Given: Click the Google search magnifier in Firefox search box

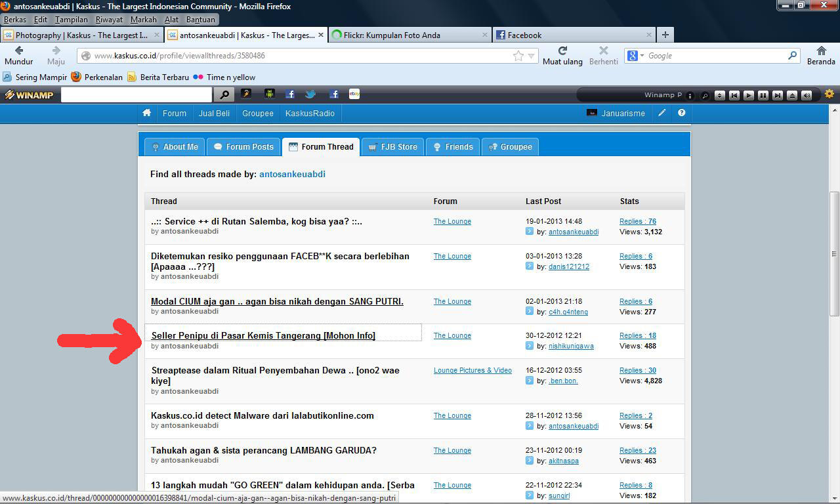Looking at the screenshot, I should [x=792, y=56].
